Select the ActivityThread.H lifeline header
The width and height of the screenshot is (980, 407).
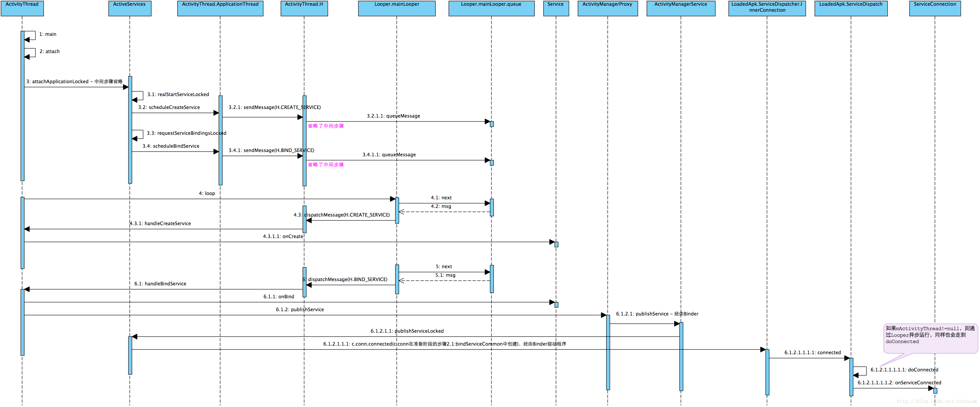304,8
